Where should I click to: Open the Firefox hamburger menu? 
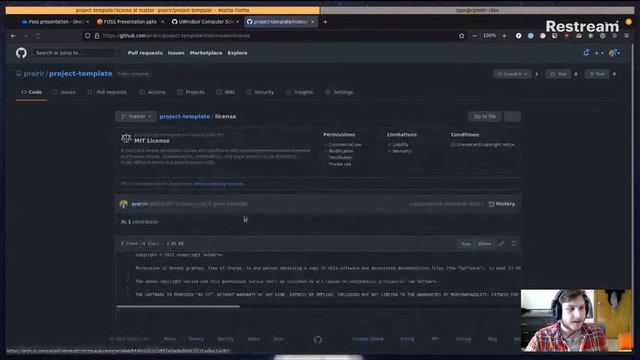[627, 36]
